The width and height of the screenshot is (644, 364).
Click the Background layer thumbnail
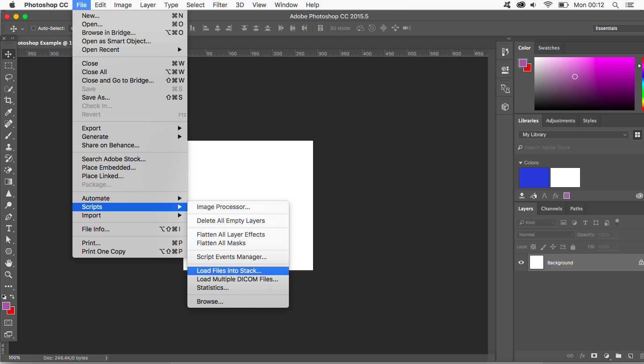click(537, 263)
